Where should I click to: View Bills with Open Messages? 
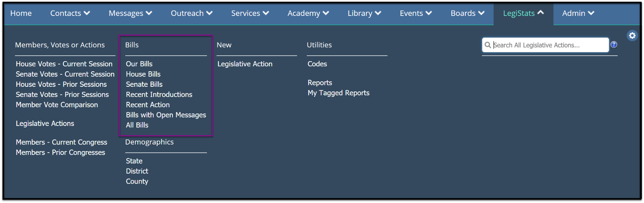(x=166, y=115)
